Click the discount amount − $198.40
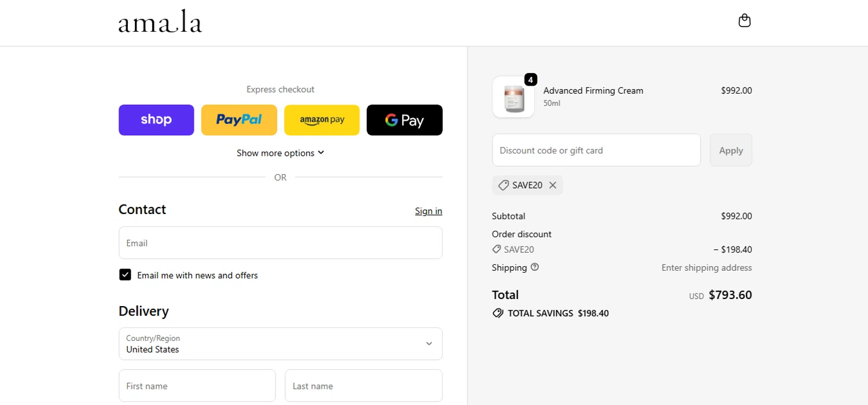 click(733, 250)
